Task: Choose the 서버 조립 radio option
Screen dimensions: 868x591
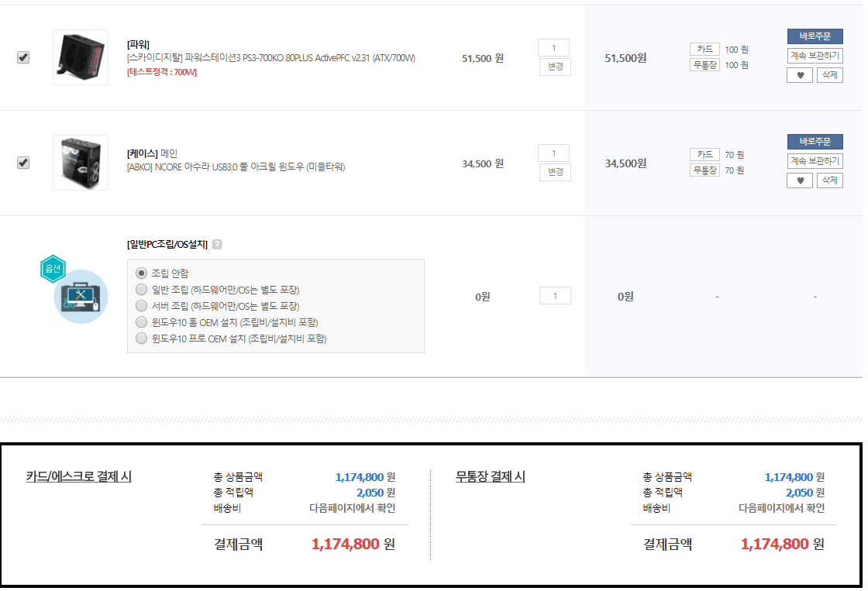Action: pos(141,306)
